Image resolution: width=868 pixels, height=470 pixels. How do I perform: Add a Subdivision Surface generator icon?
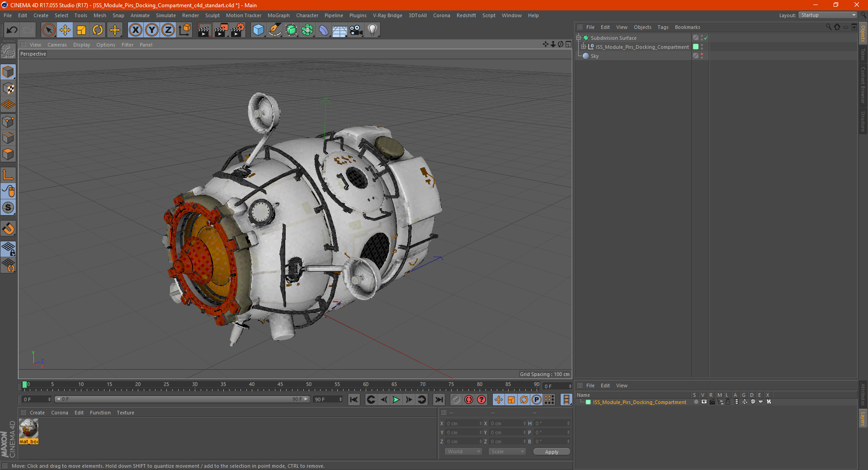click(291, 30)
